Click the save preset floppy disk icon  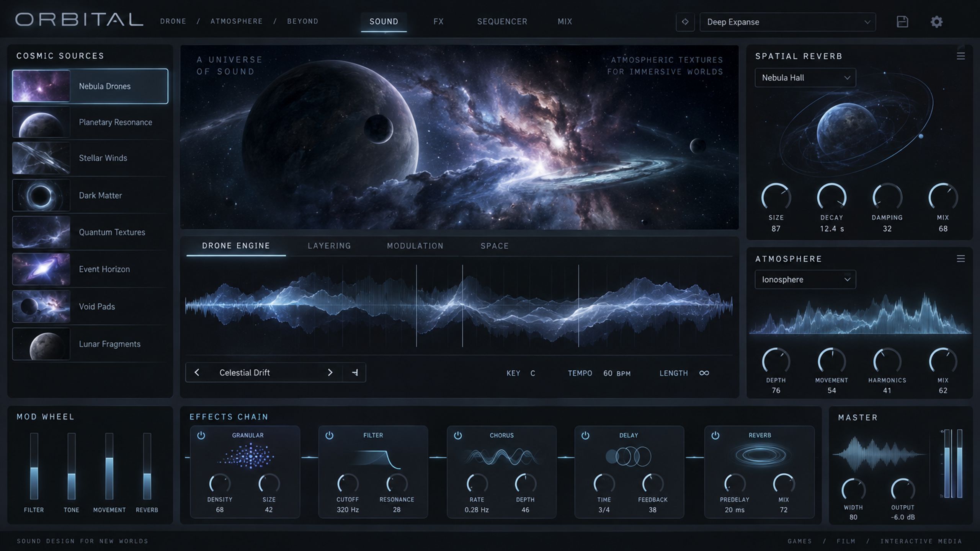pyautogui.click(x=902, y=22)
